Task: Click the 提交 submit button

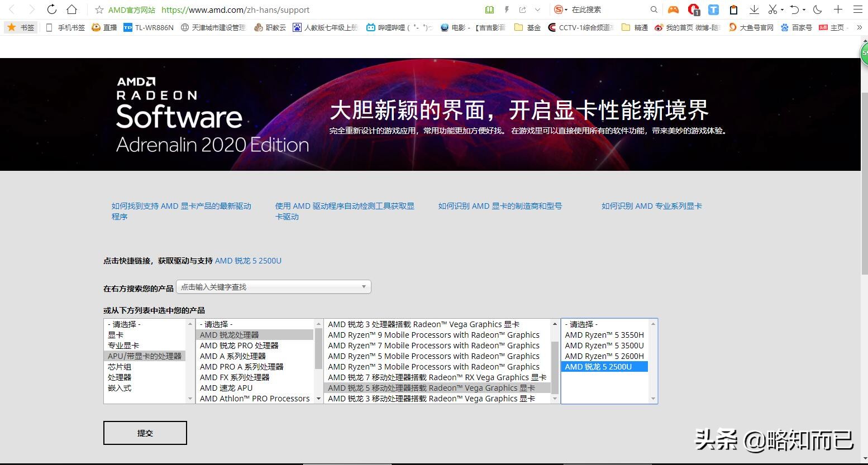Action: [x=145, y=433]
